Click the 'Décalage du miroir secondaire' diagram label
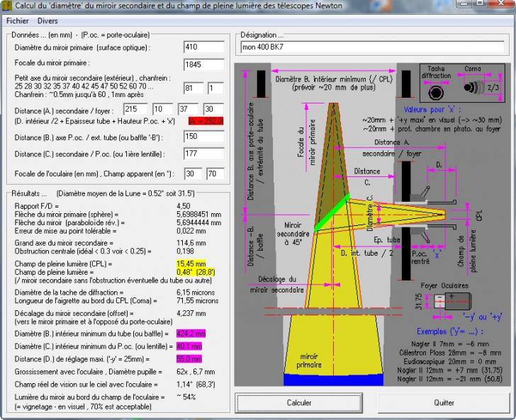 tap(276, 285)
